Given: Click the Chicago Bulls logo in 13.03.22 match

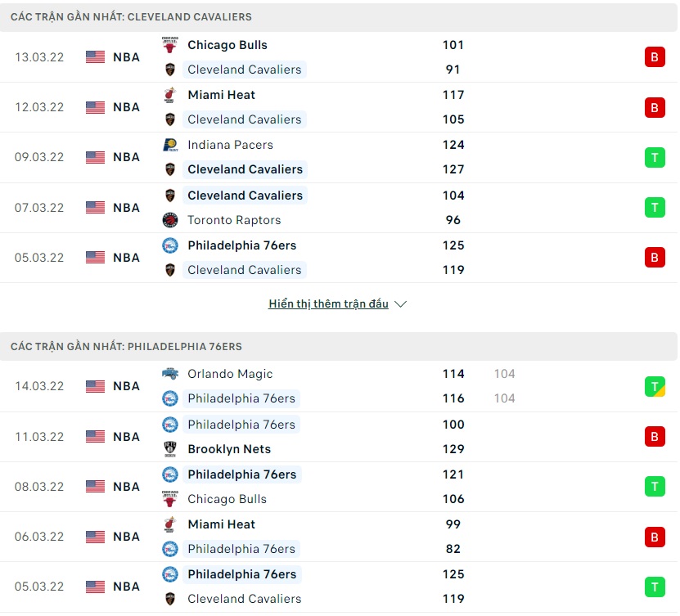Looking at the screenshot, I should (x=170, y=45).
